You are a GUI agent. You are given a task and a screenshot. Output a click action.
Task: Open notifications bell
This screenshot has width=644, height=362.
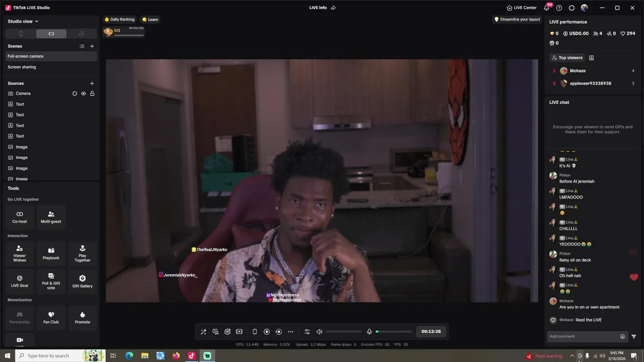point(547,8)
